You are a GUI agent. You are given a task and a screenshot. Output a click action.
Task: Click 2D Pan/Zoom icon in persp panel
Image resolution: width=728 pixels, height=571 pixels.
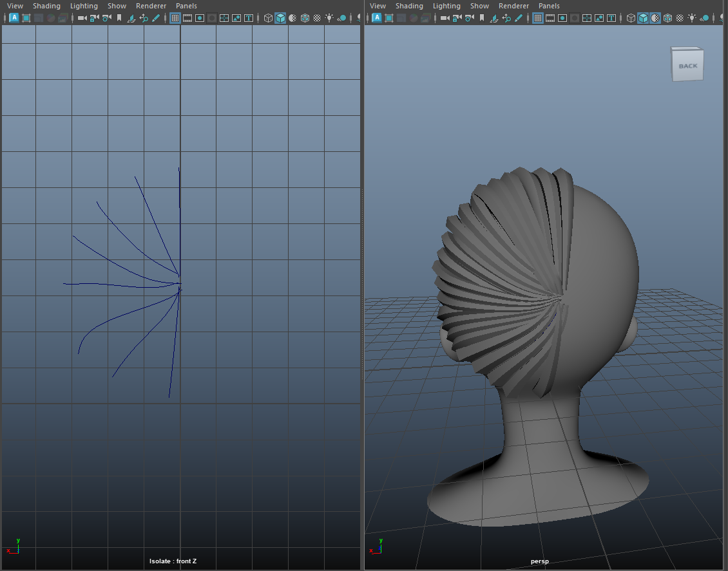point(506,18)
